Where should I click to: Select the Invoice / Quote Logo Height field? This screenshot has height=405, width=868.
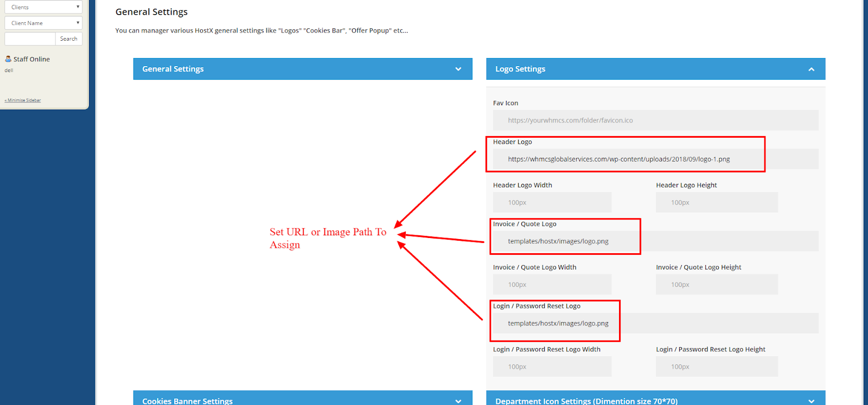click(x=716, y=285)
